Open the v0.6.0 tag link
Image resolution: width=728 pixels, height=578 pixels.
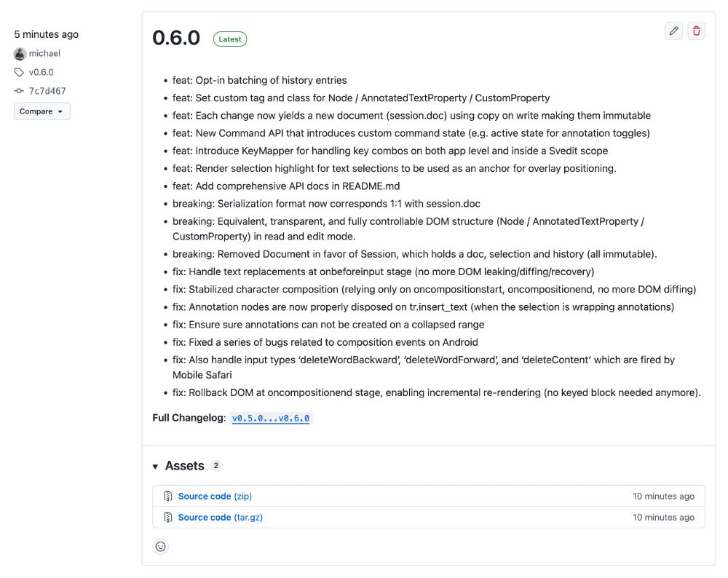41,72
